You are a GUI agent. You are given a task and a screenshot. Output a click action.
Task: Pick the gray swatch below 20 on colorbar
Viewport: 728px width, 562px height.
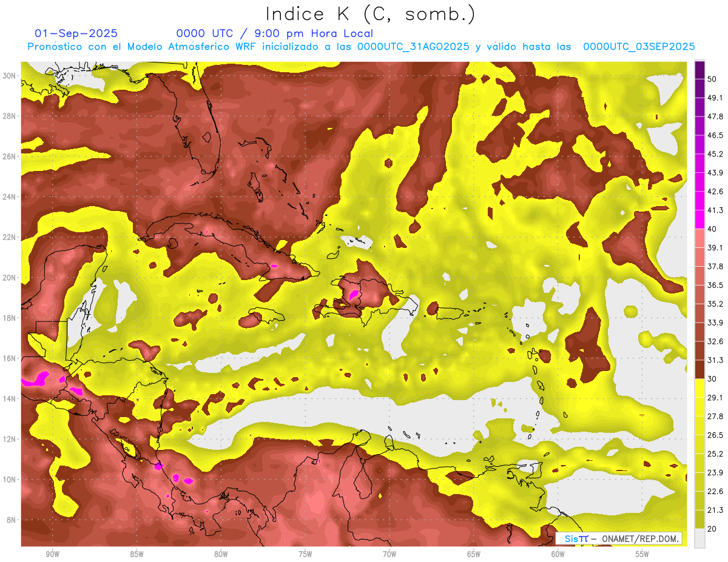tap(699, 538)
